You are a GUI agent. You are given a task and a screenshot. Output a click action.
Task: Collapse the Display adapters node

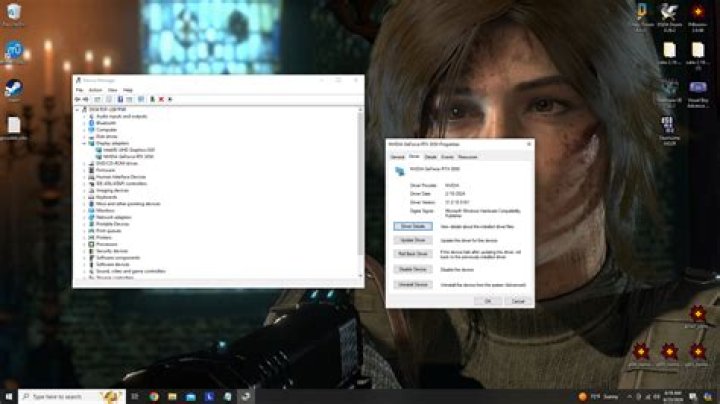(x=84, y=143)
